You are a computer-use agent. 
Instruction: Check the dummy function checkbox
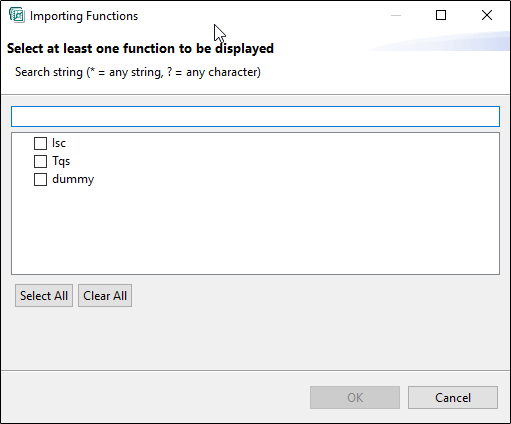[x=40, y=179]
